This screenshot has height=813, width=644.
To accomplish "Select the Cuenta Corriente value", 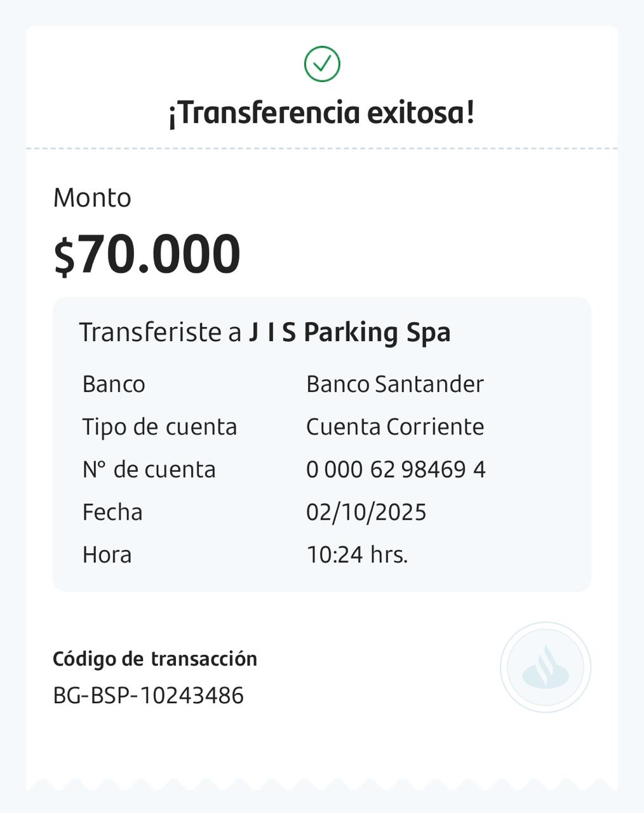I will click(394, 427).
